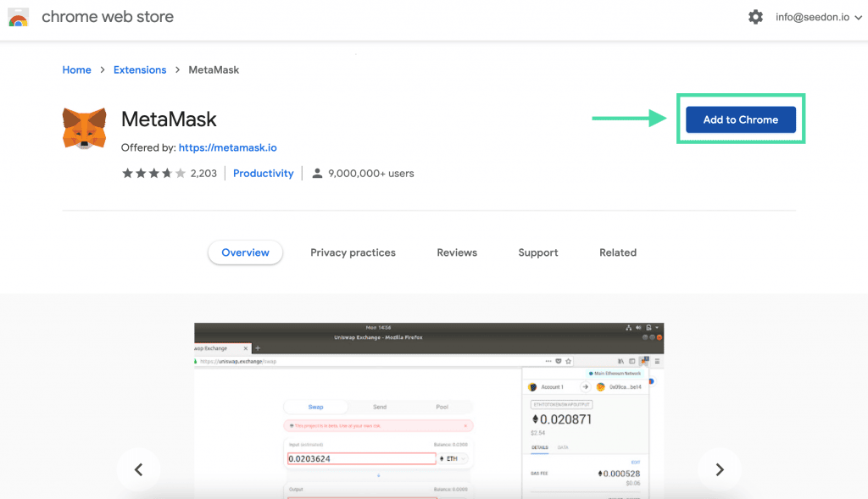Click the MetaMask breadcrumb text
This screenshot has height=499, width=868.
214,69
